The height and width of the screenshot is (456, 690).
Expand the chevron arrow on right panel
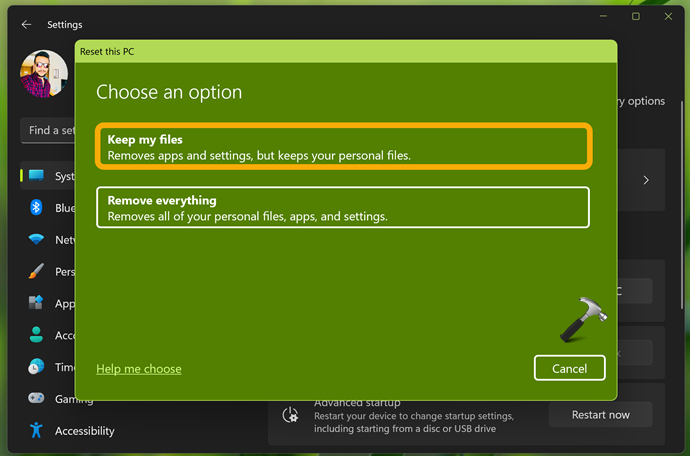coord(646,180)
